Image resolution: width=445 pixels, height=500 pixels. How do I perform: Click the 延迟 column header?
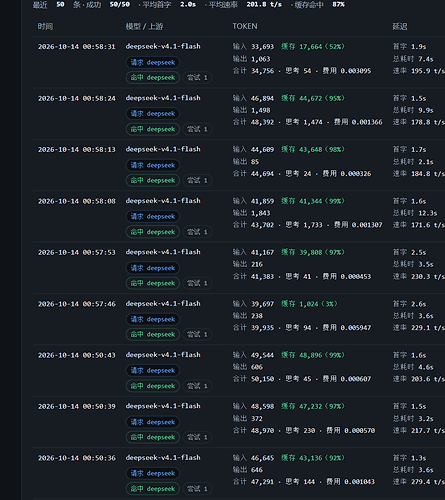click(x=400, y=26)
